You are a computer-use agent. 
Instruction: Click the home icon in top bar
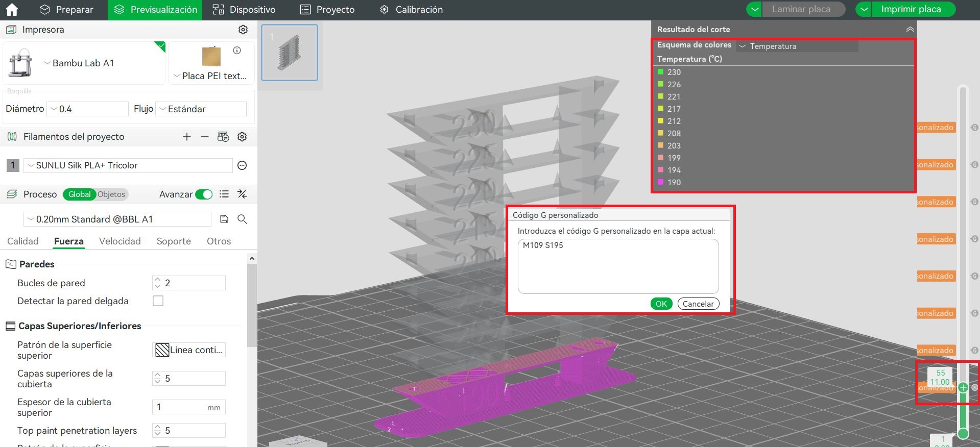pyautogui.click(x=11, y=10)
